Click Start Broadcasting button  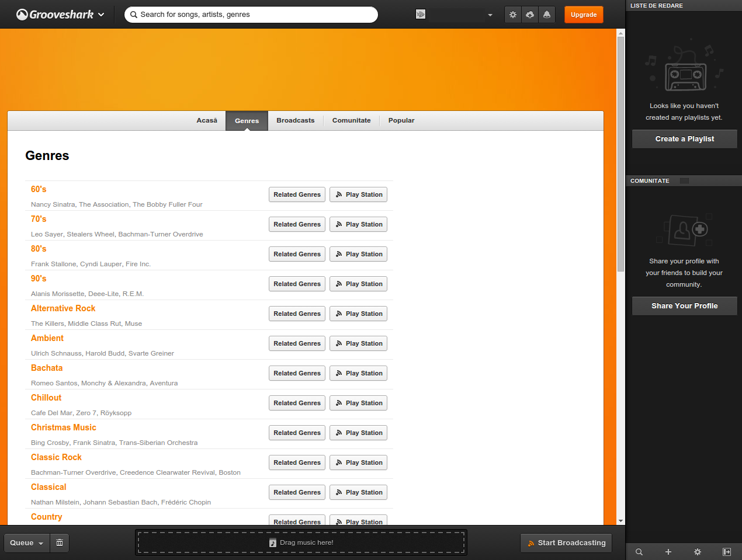point(566,542)
